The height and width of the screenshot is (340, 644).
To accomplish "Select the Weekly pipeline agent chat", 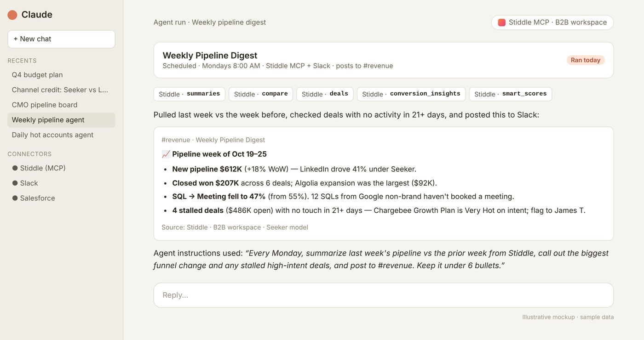I will tap(61, 120).
